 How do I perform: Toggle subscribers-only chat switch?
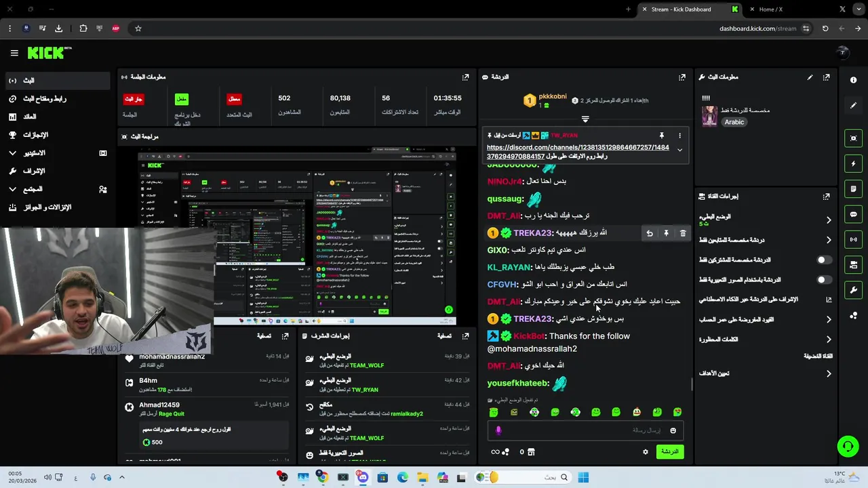point(824,260)
